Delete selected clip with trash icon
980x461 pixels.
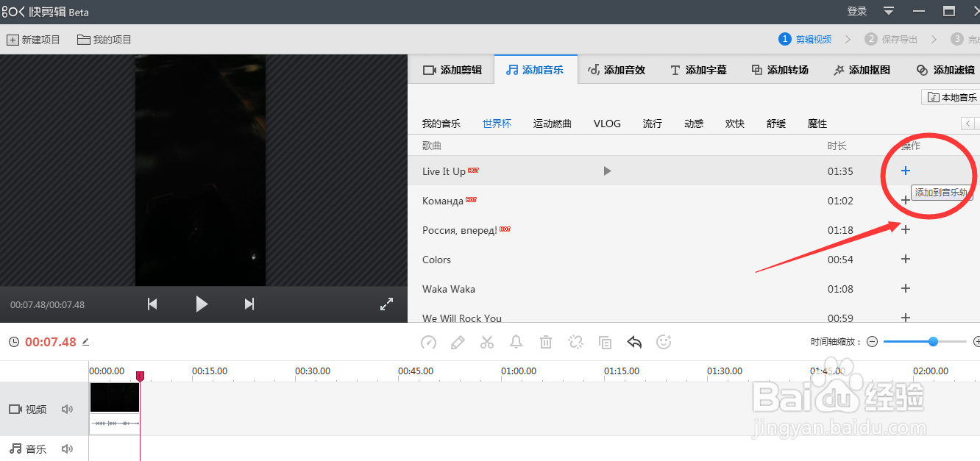click(x=545, y=342)
